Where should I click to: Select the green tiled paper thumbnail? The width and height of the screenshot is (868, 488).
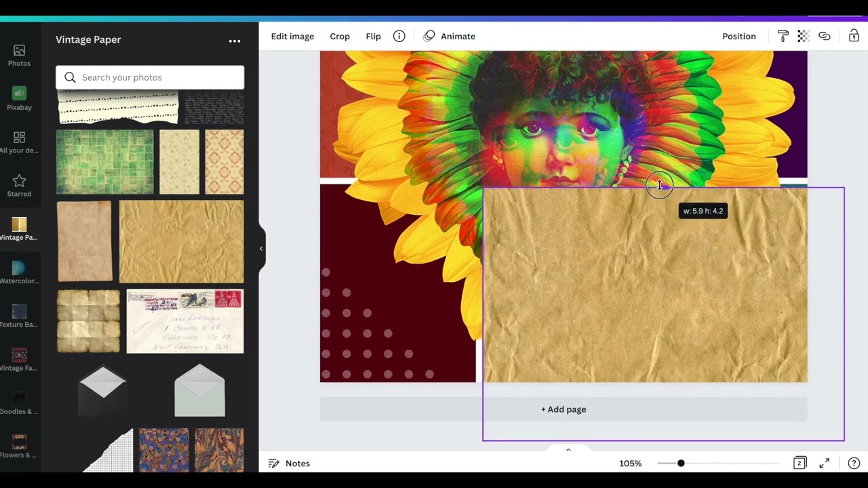point(105,162)
